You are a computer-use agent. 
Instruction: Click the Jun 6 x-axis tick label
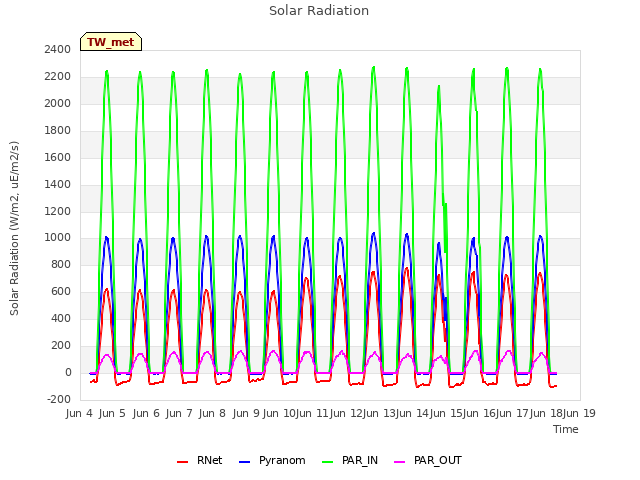coord(146,413)
